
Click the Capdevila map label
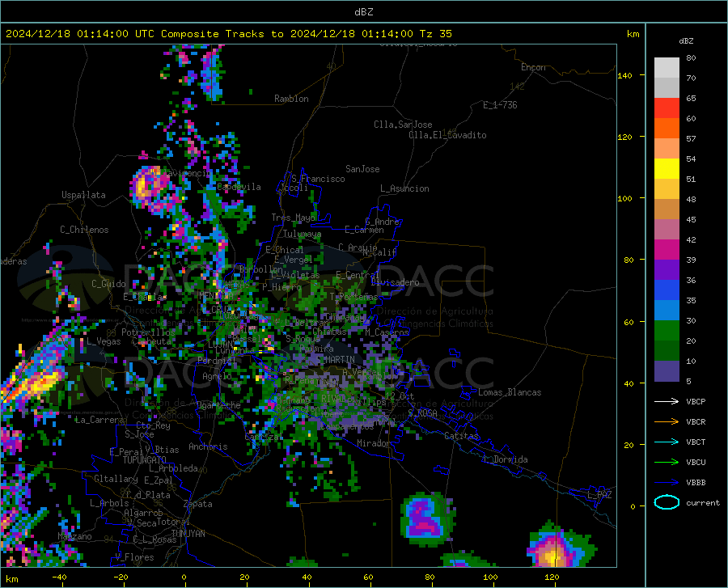click(239, 187)
